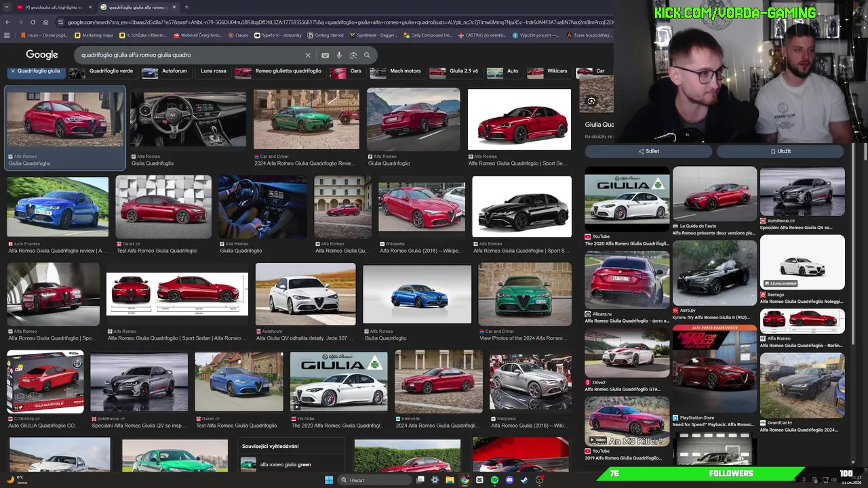The width and height of the screenshot is (868, 488).
Task: Open the apps grid in bookmarks bar
Action: tap(7, 35)
